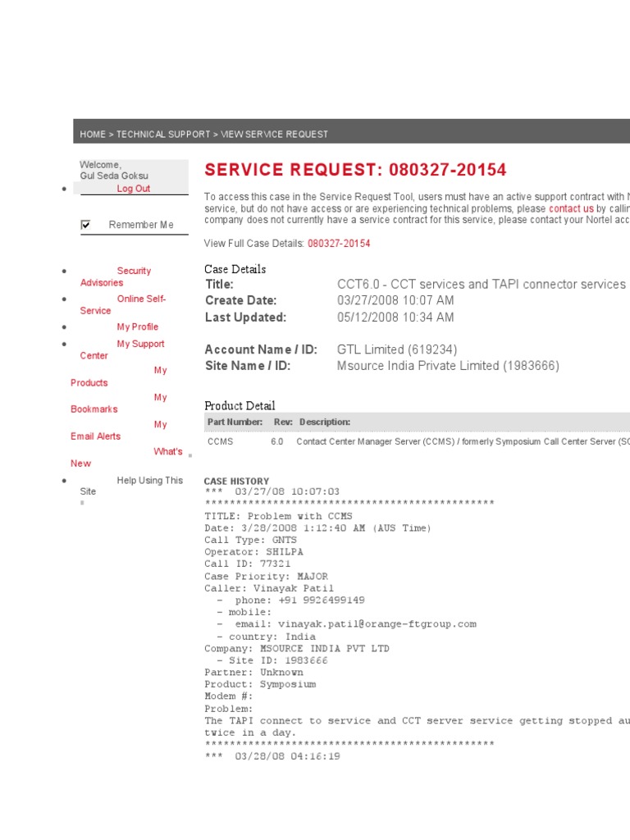Click HOME in the breadcrumb

click(x=93, y=135)
